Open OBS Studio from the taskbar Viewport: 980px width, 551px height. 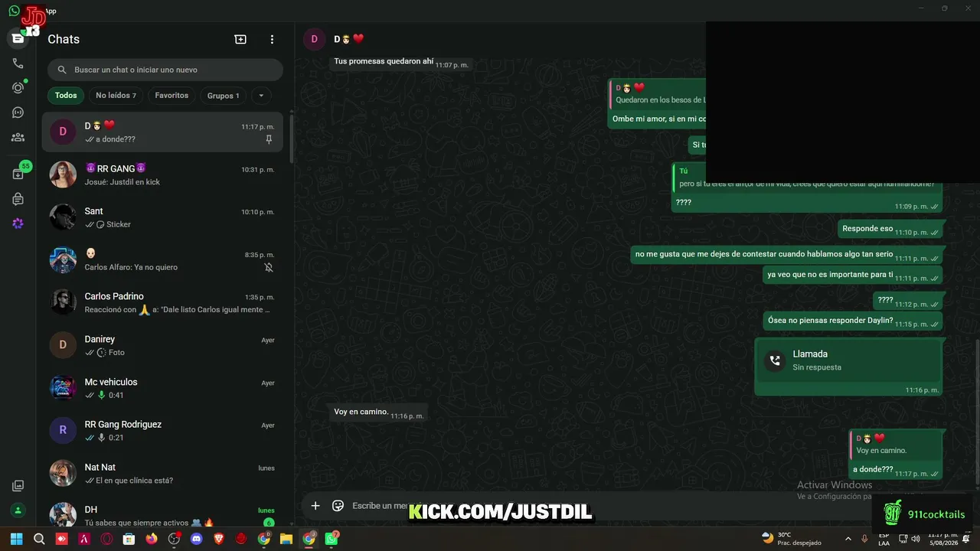coord(174,539)
